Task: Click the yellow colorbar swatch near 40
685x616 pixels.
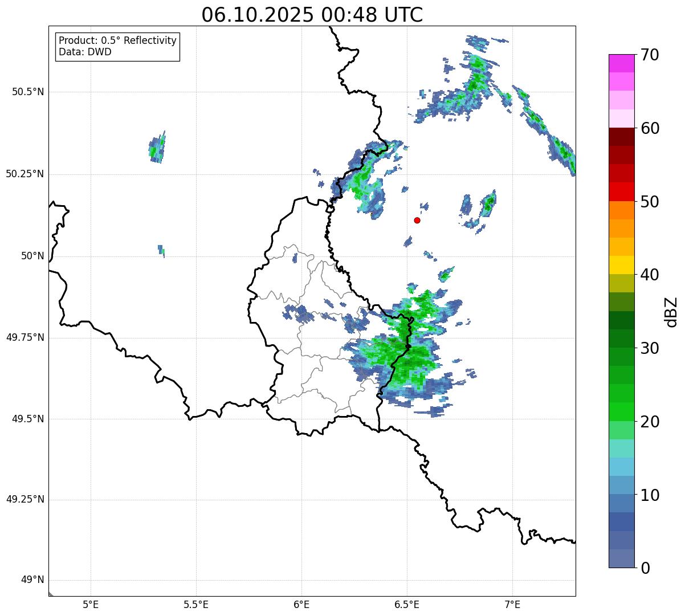Action: click(622, 265)
